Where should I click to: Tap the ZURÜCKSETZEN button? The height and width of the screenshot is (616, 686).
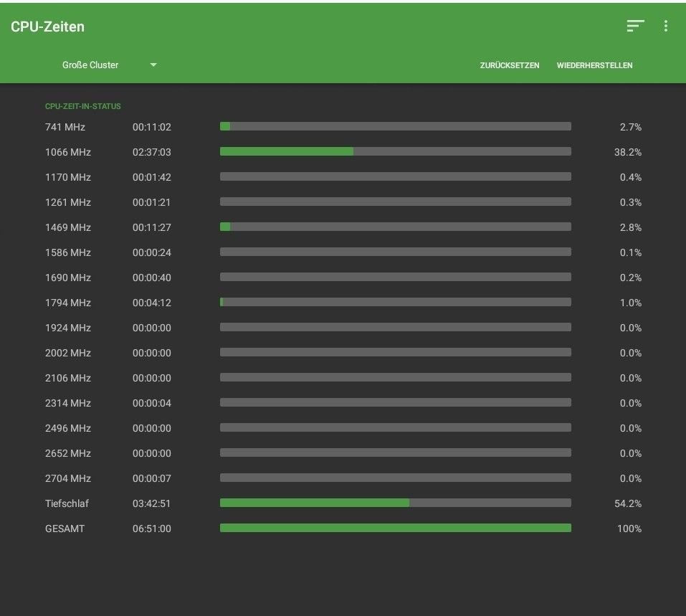pyautogui.click(x=510, y=65)
